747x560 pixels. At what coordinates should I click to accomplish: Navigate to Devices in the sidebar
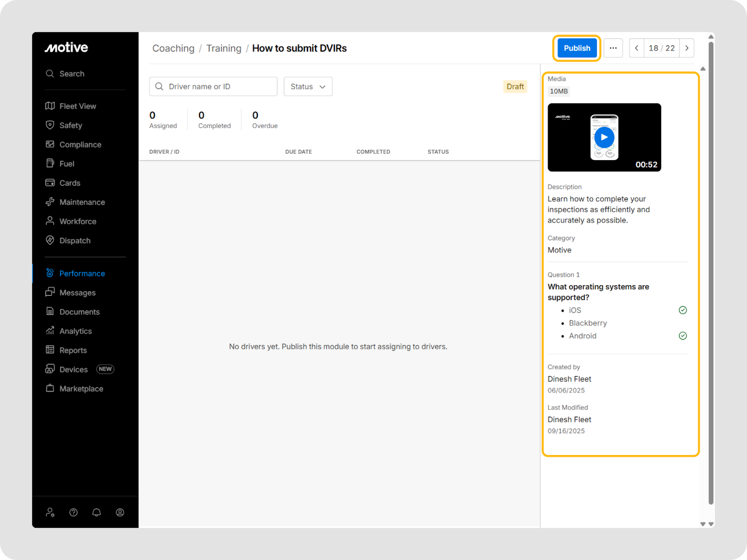pyautogui.click(x=73, y=370)
